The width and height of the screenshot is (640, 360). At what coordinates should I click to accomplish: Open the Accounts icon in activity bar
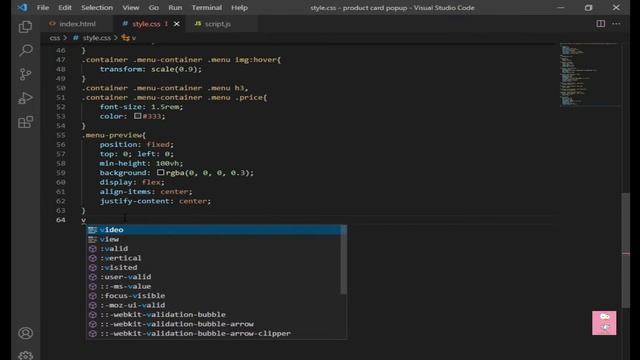pyautogui.click(x=25, y=333)
